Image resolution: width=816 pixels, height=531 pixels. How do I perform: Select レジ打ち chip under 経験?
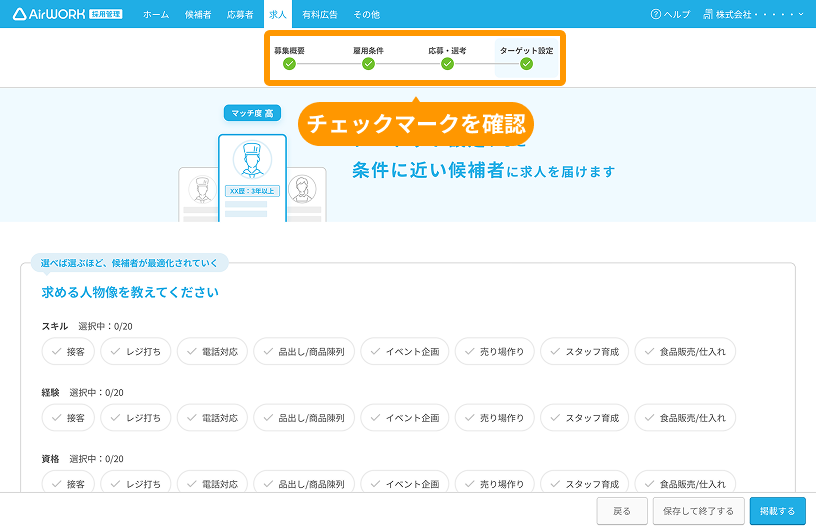(x=135, y=418)
